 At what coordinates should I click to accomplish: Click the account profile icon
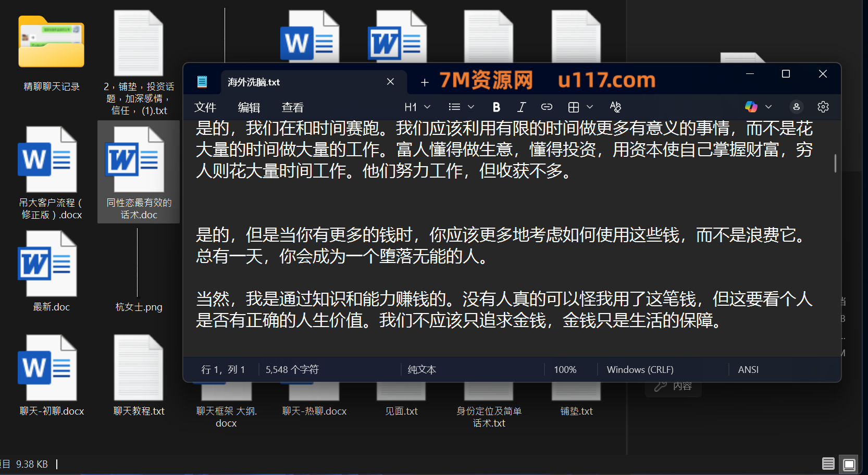[x=796, y=107]
